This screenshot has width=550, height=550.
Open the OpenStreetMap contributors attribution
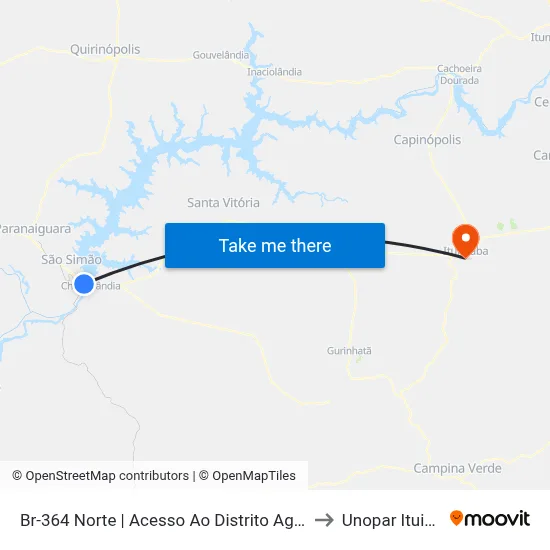101,476
